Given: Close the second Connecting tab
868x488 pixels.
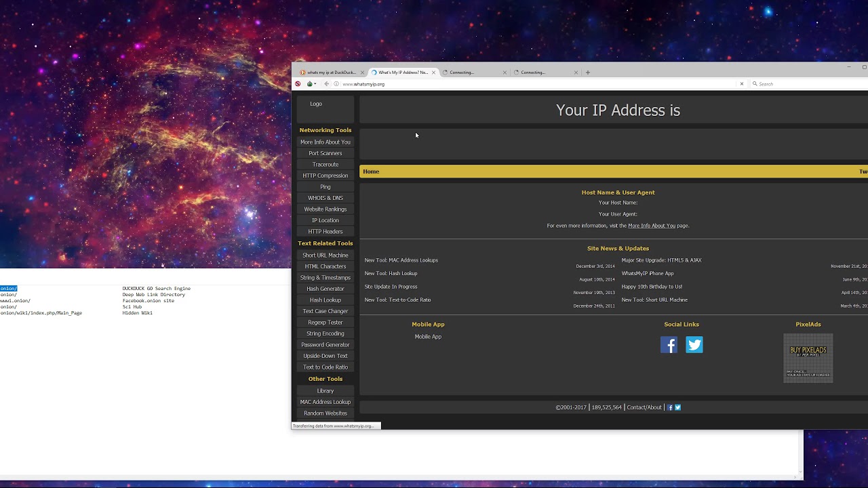Looking at the screenshot, I should [576, 73].
